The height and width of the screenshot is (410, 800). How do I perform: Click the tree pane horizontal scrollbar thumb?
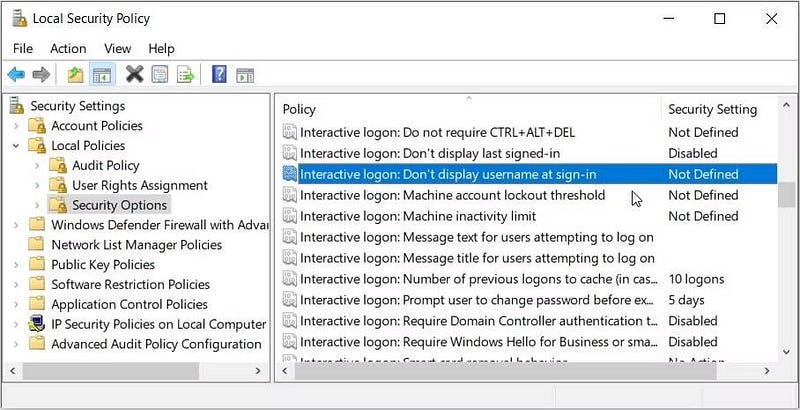point(110,371)
